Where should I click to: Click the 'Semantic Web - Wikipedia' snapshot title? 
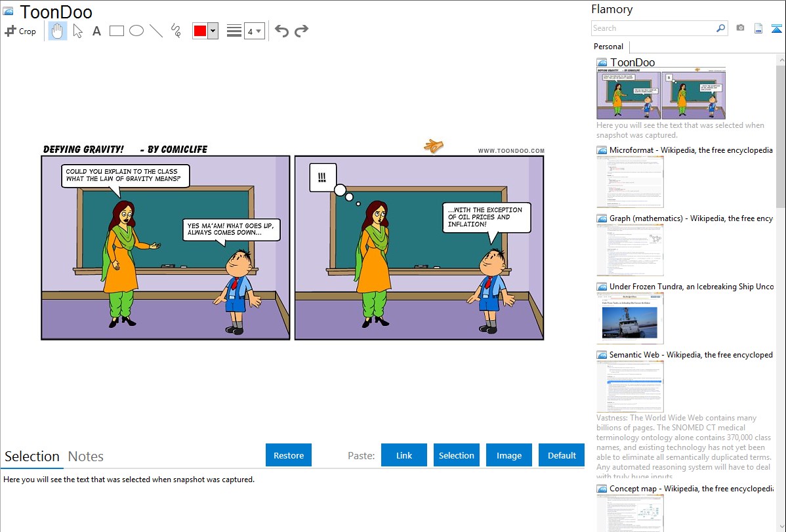tap(691, 354)
